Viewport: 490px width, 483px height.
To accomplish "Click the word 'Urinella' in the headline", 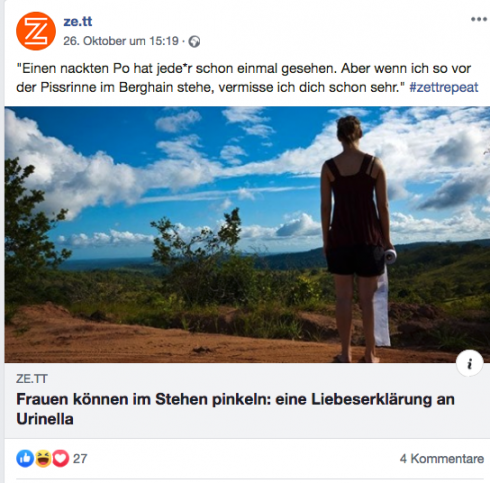I will tap(45, 419).
